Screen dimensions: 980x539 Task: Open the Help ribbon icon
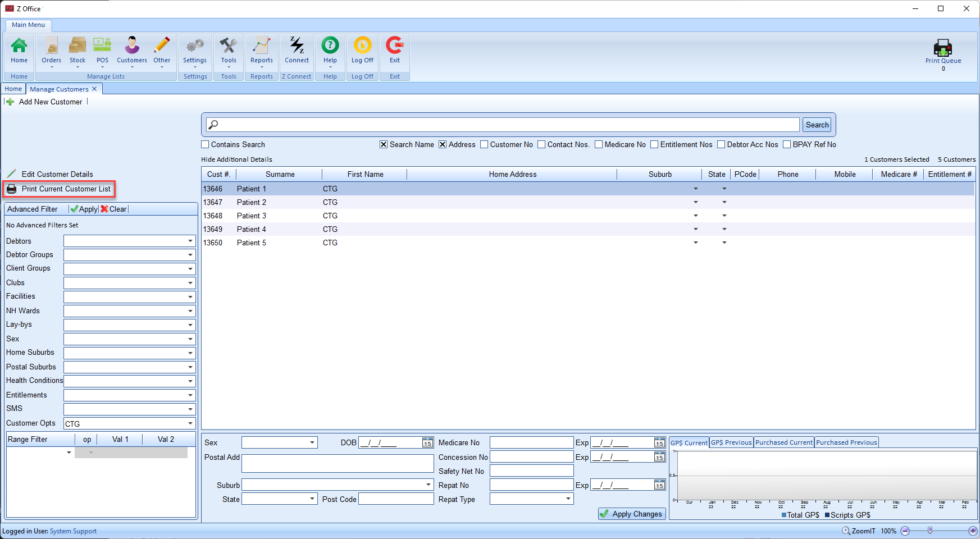point(330,46)
